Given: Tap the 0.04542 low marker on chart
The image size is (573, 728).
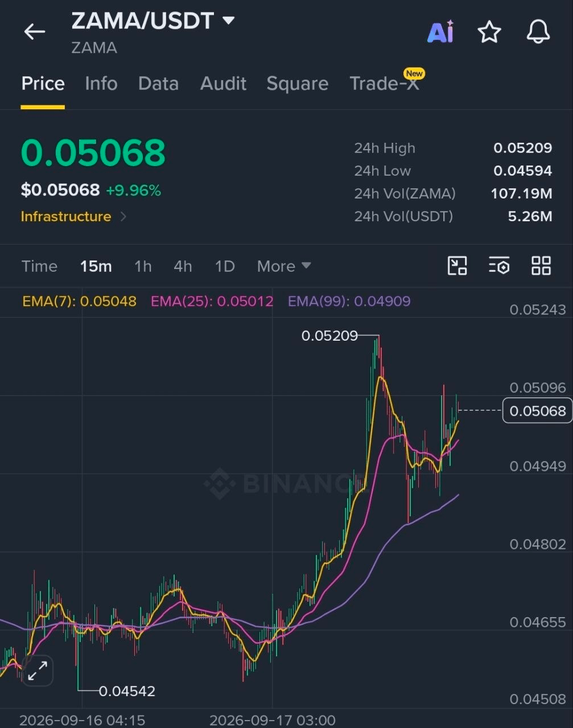Looking at the screenshot, I should pos(127,691).
